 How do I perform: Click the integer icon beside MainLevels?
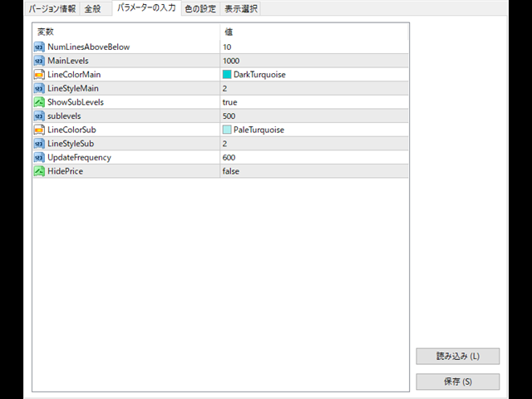[x=39, y=61]
